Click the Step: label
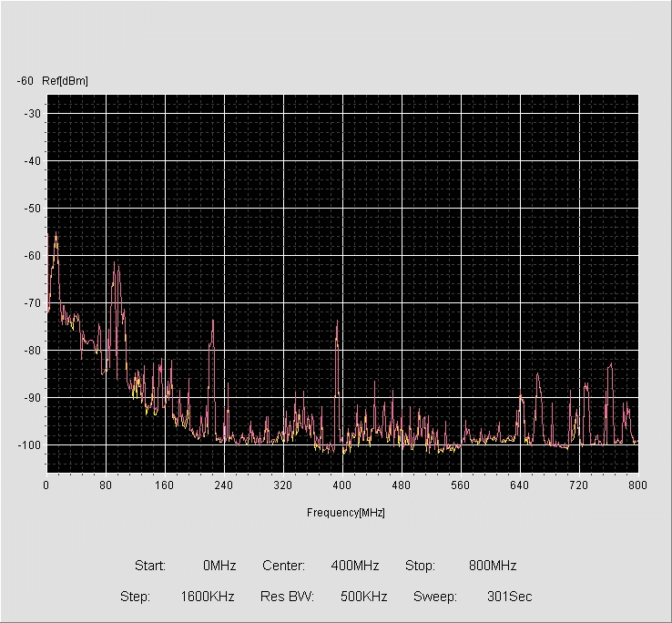Image resolution: width=672 pixels, height=623 pixels. 135,597
